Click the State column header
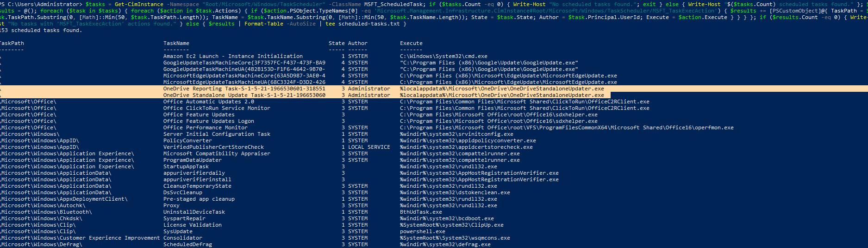 [337, 43]
